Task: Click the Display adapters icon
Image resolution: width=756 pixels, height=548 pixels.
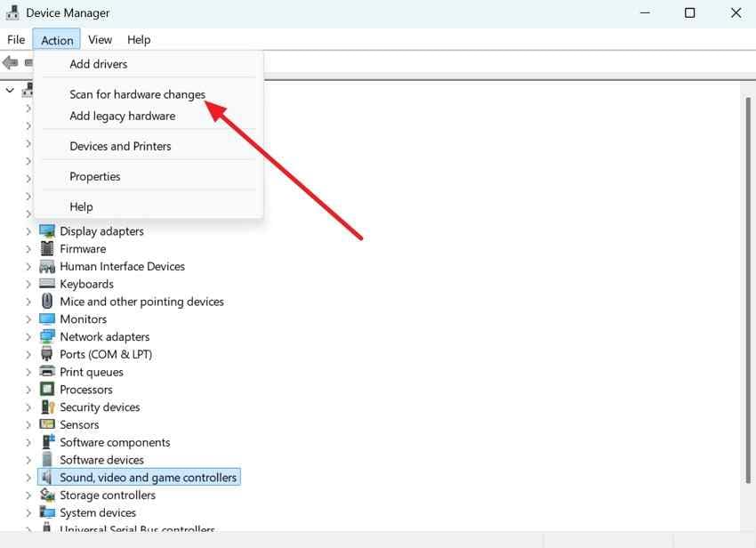Action: [x=47, y=231]
